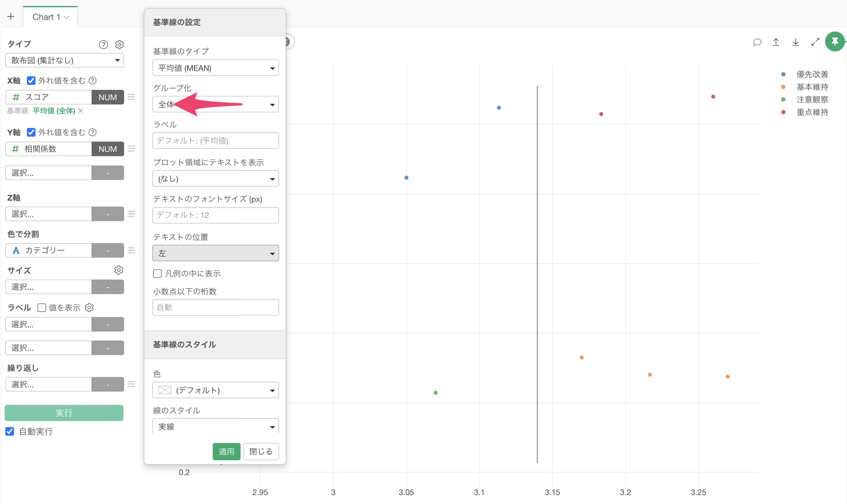
Task: Click the 閉じる button
Action: (261, 451)
